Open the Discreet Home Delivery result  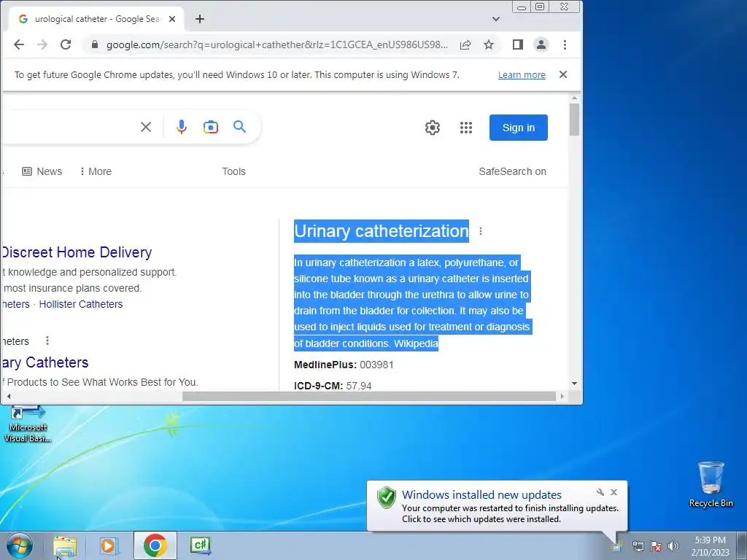coord(76,252)
